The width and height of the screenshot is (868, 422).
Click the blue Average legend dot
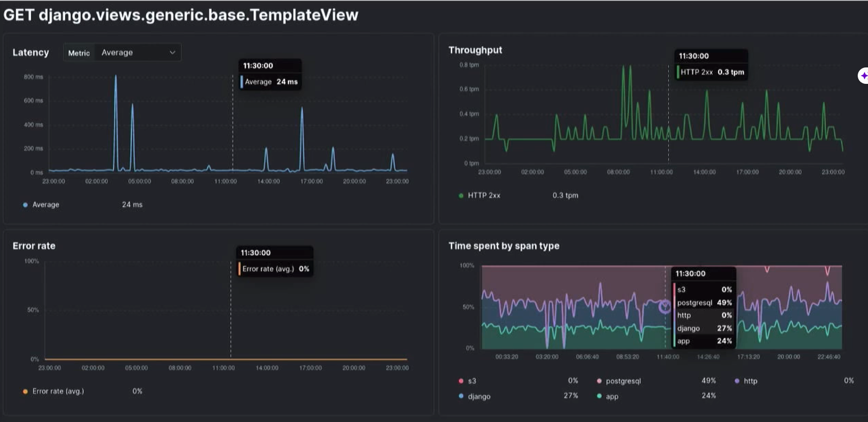tap(25, 205)
